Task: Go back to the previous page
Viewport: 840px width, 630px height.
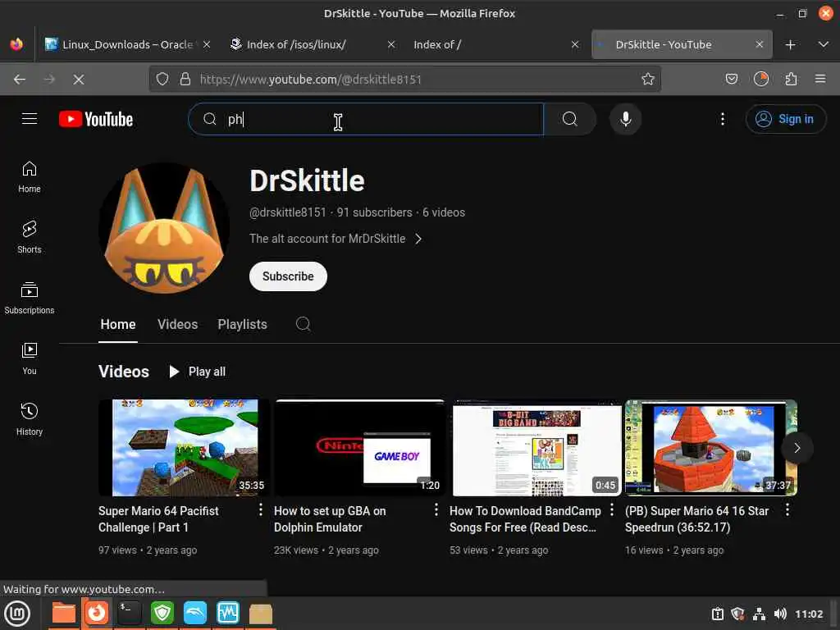Action: coord(20,80)
